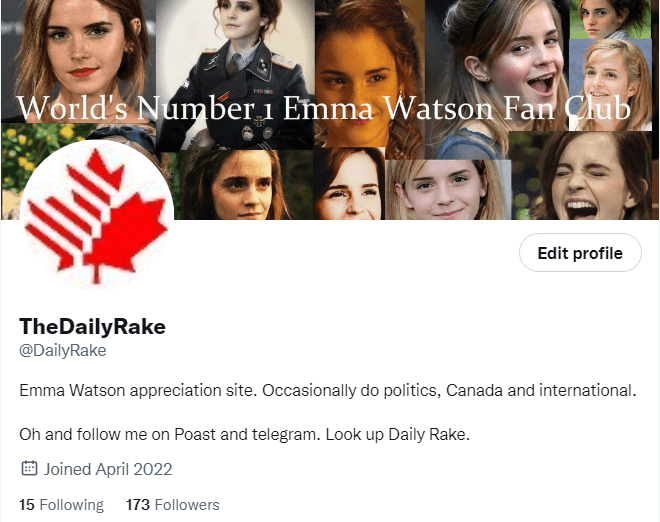Select the 'follow me on Poast' bio line
Image resolution: width=660 pixels, height=522 pixels.
[x=244, y=434]
